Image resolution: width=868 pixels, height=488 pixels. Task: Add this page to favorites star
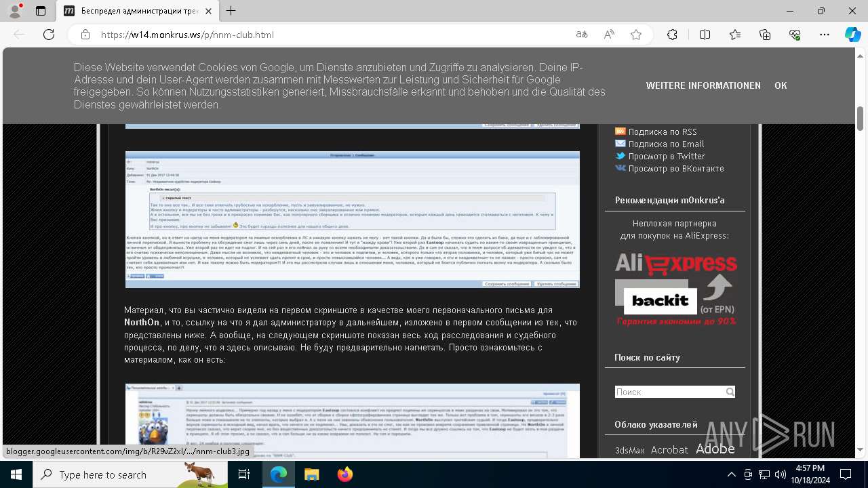pos(636,35)
